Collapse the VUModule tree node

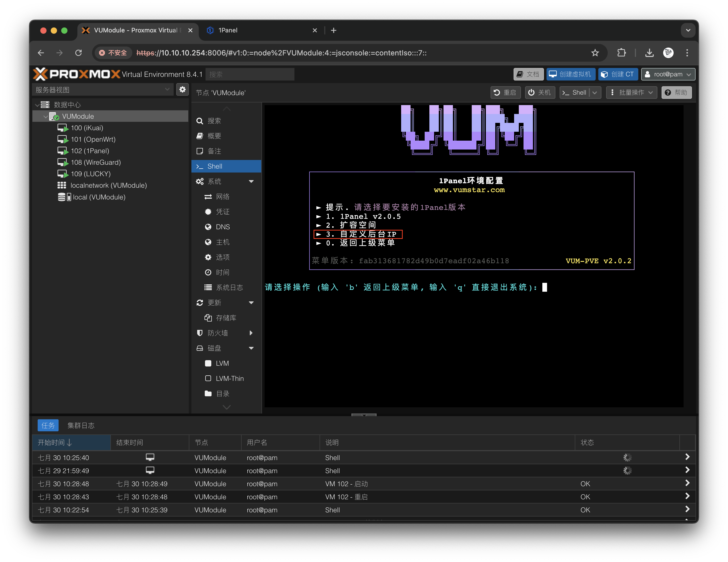(x=45, y=116)
